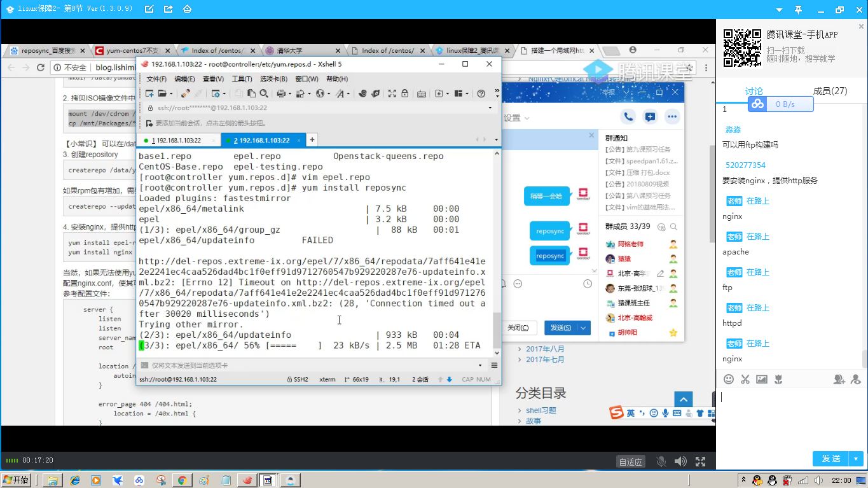
Task: Open the 文件(F) menu in Xshell
Action: 156,79
